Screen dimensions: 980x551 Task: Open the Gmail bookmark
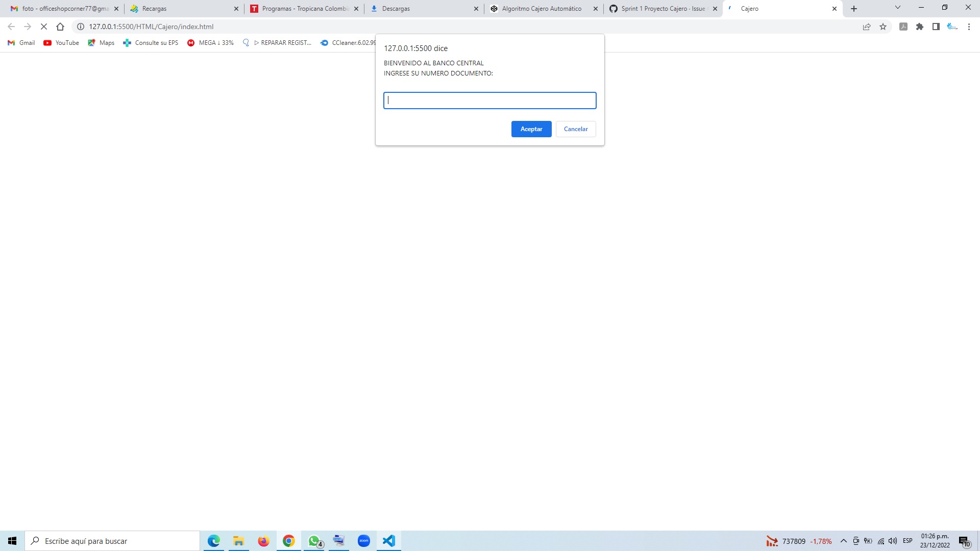click(20, 43)
